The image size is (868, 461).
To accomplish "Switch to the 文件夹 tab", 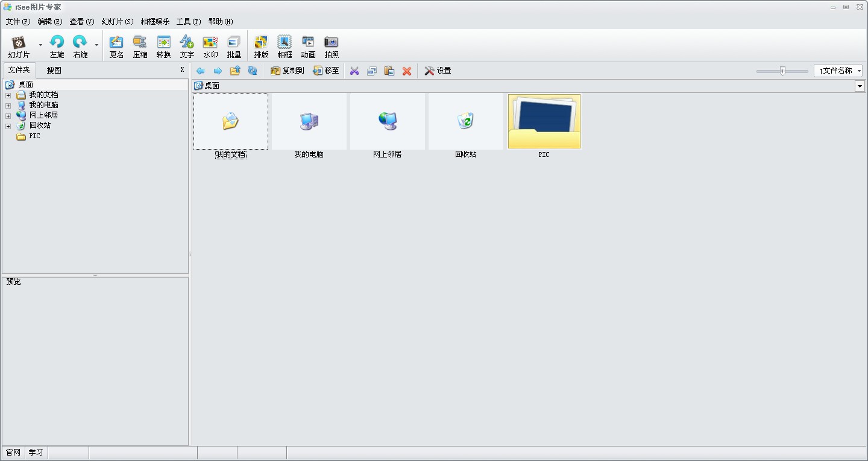I will coord(19,70).
